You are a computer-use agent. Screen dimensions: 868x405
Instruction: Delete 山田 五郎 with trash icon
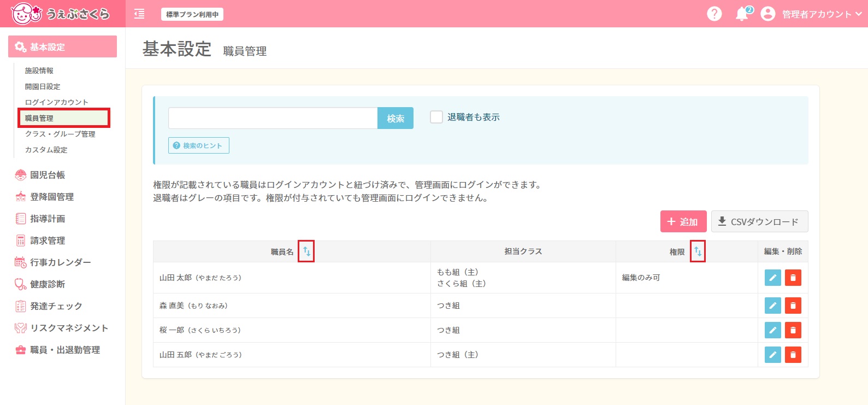tap(793, 355)
